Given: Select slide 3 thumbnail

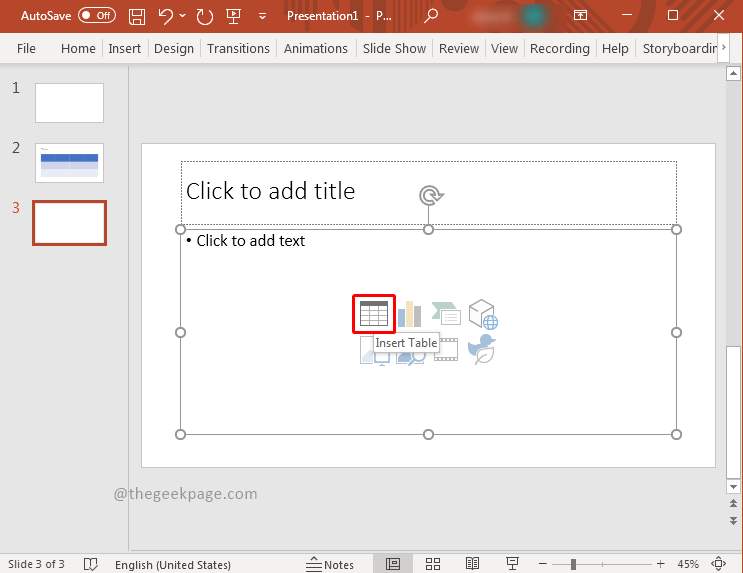Looking at the screenshot, I should click(69, 223).
